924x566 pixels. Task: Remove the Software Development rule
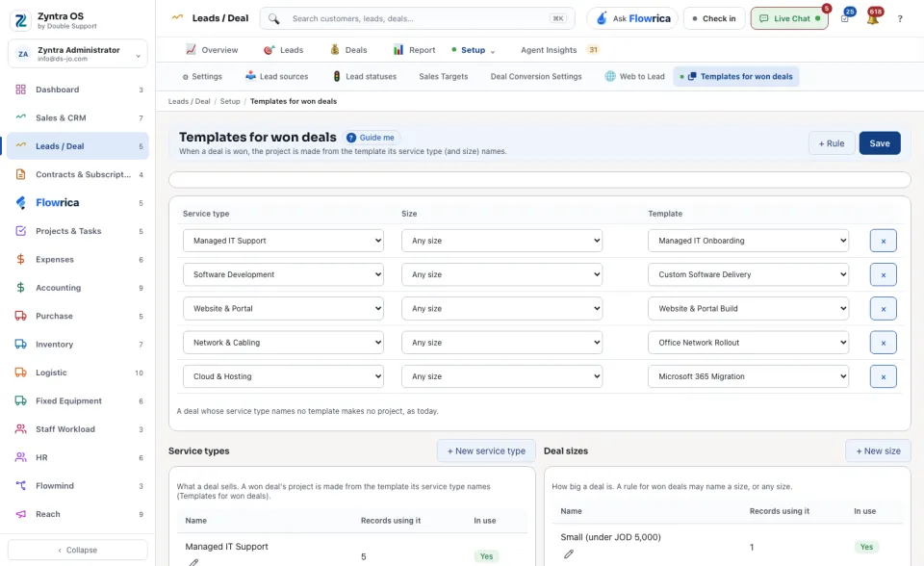click(x=883, y=274)
